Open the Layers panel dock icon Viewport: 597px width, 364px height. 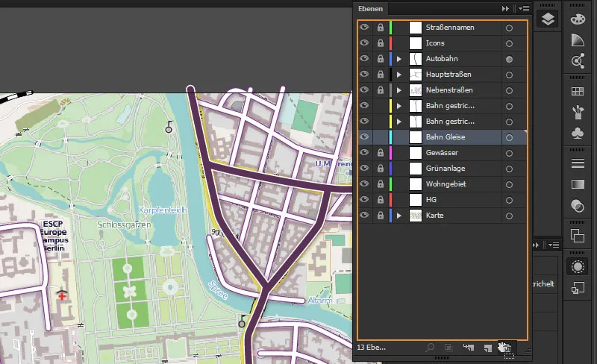(548, 19)
